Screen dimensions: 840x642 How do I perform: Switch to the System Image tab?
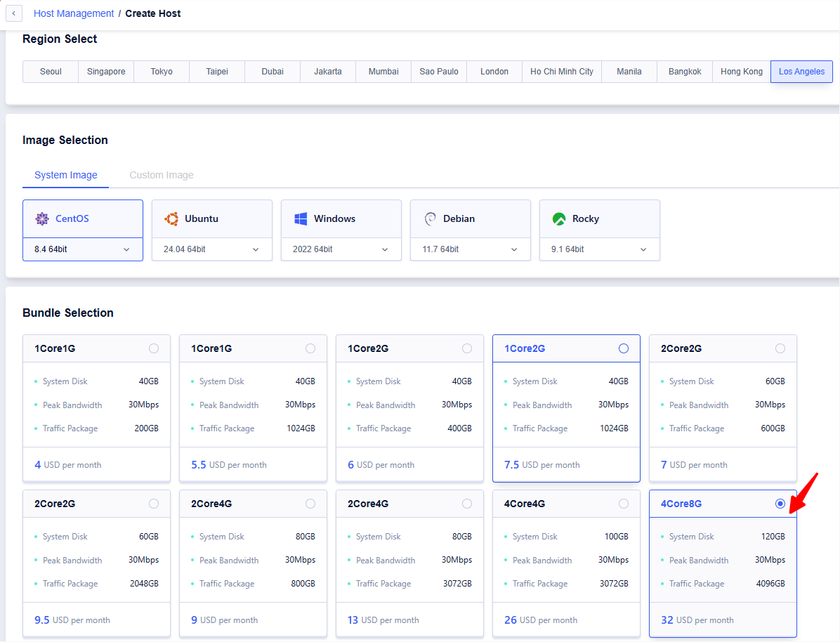pos(66,175)
